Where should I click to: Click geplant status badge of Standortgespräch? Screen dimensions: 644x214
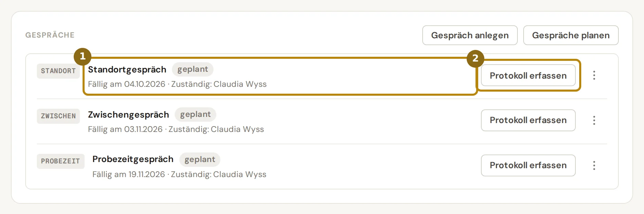click(193, 69)
